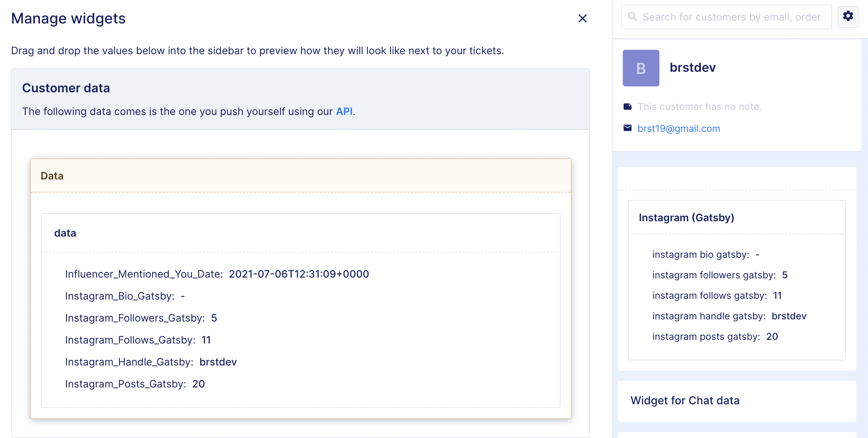Click the customer note icon
The height and width of the screenshot is (438, 868).
point(628,107)
